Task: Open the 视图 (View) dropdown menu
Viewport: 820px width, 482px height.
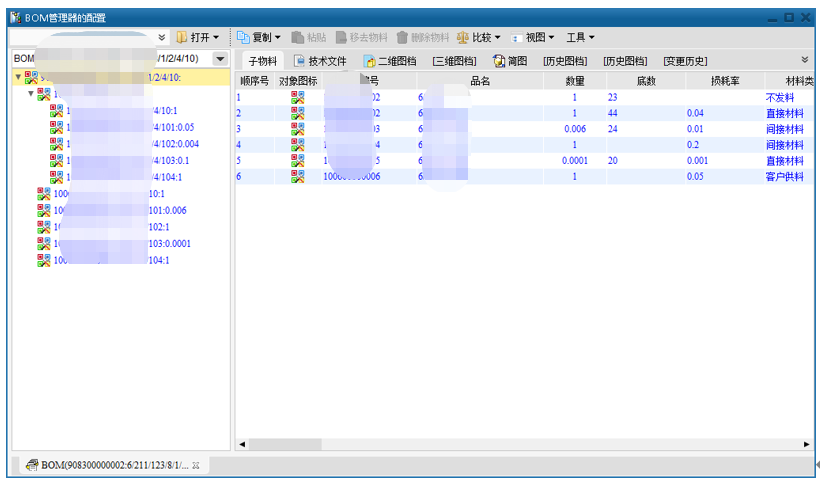Action: [x=538, y=37]
